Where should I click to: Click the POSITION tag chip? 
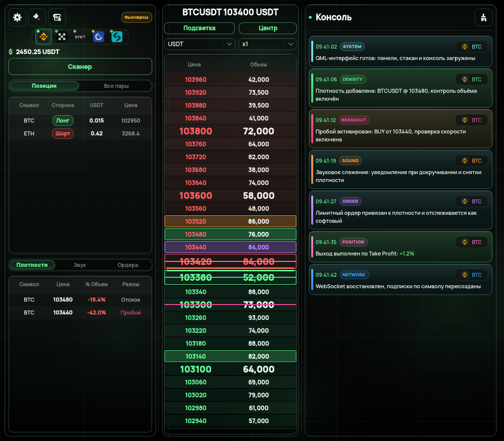pyautogui.click(x=353, y=242)
